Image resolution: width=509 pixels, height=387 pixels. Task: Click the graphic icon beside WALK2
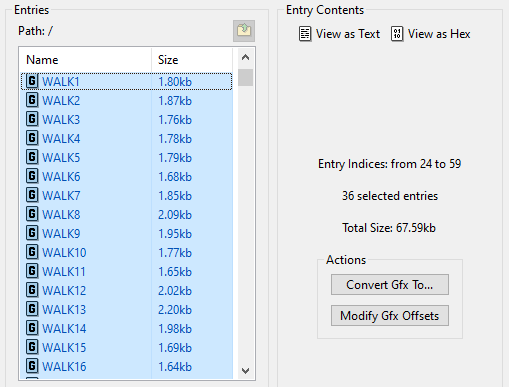(32, 100)
